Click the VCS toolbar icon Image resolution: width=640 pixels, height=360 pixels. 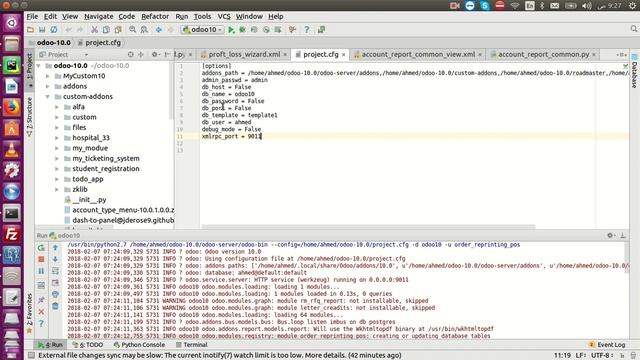[x=322, y=29]
